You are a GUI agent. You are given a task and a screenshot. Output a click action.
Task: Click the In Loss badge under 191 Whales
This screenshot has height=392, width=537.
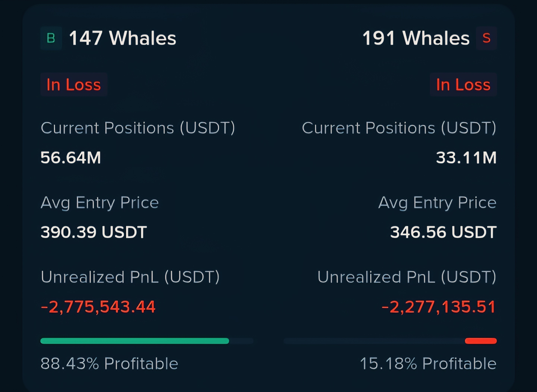(x=463, y=84)
